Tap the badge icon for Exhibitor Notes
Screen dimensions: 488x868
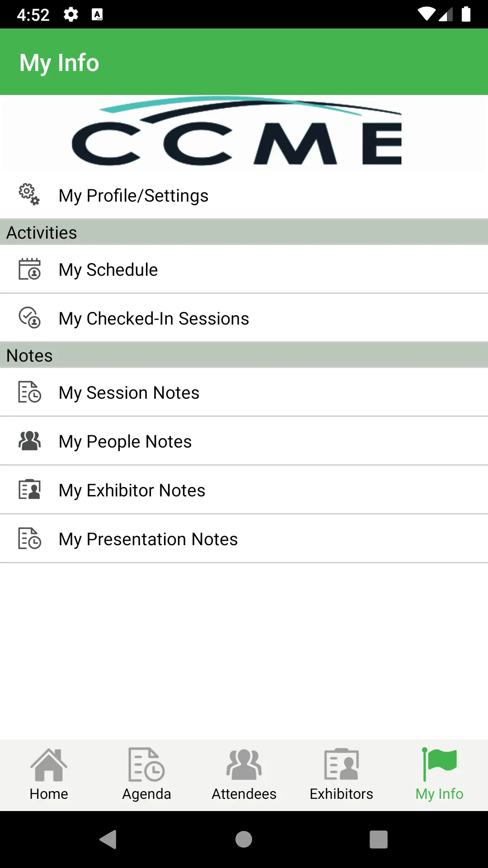[x=29, y=490]
